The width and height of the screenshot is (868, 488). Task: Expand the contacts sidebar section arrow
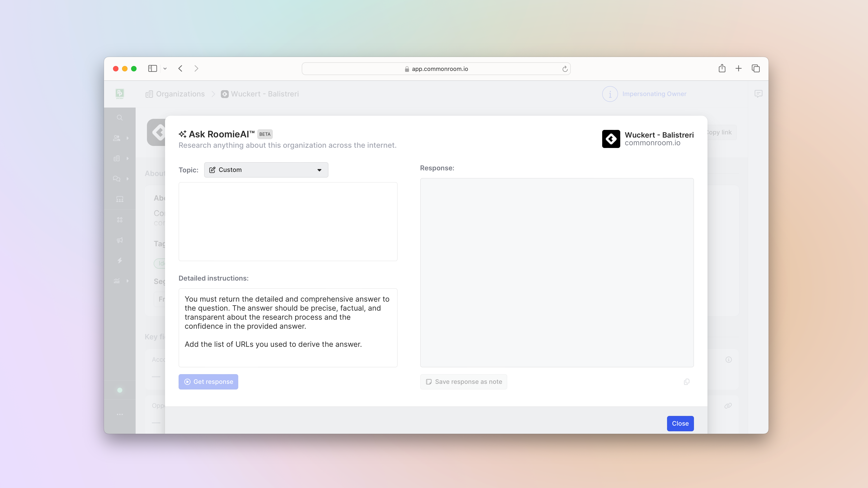pyautogui.click(x=128, y=138)
